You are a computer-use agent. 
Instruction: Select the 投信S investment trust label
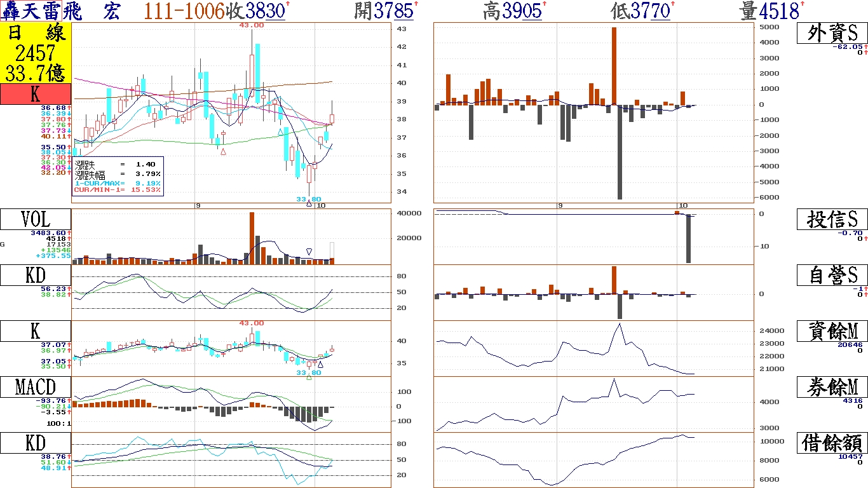tap(832, 219)
